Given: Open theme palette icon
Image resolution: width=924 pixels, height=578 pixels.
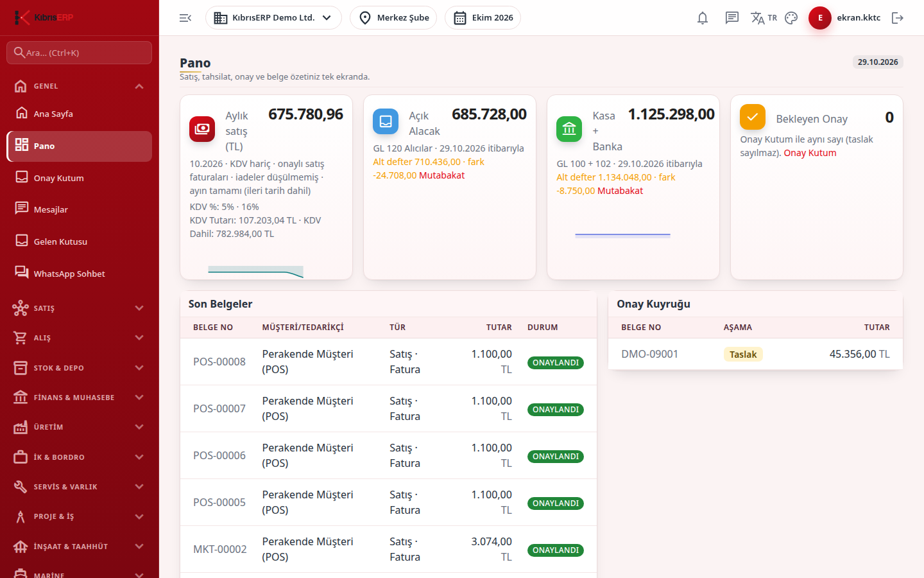Looking at the screenshot, I should pos(791,18).
